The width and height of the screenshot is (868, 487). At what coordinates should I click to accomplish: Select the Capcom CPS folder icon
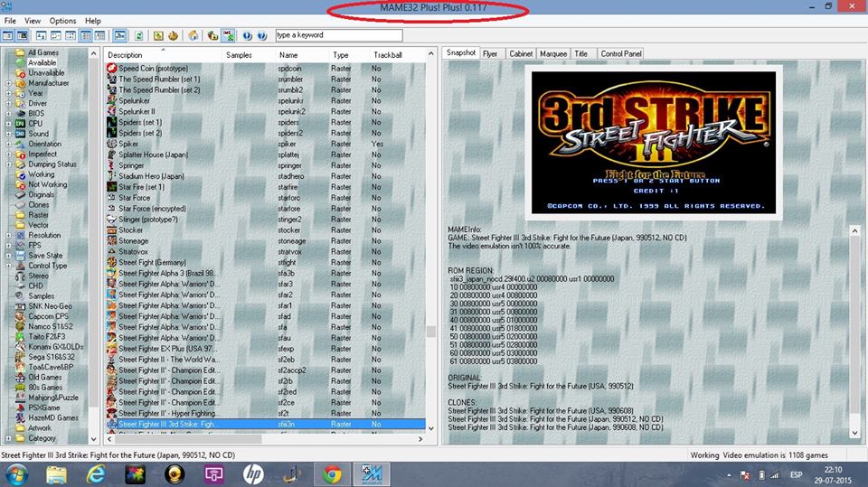[x=20, y=316]
